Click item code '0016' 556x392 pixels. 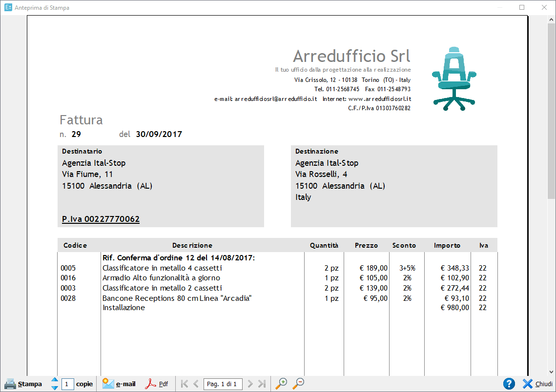point(68,278)
